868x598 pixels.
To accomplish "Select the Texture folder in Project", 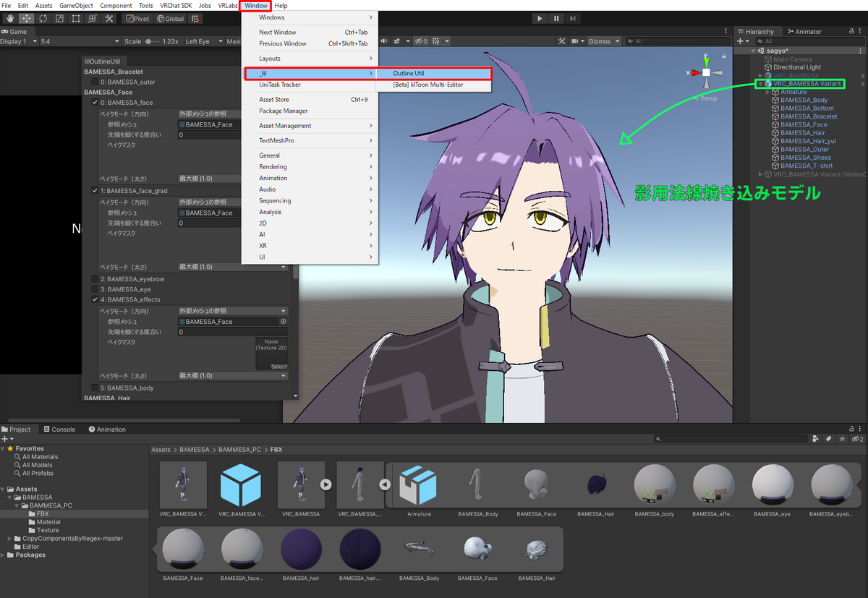I will pyautogui.click(x=48, y=530).
